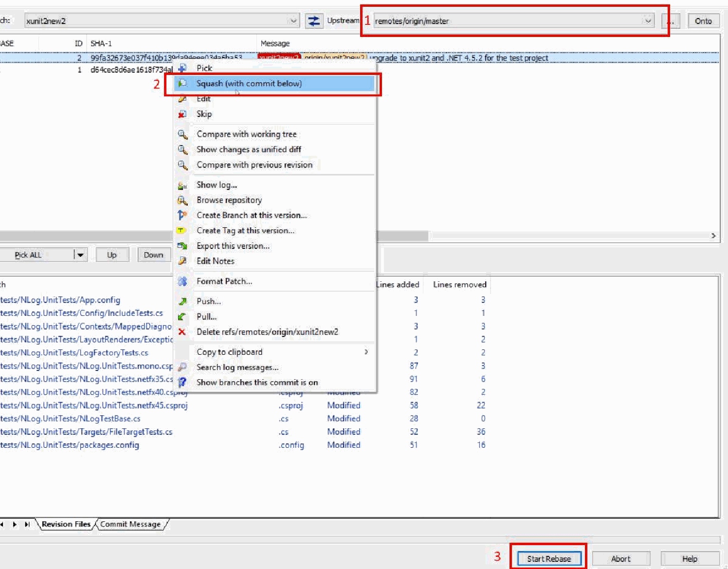Viewport: 728px width, 569px height.
Task: Click tests/NLog.UnitTests/packages.config file
Action: click(70, 445)
